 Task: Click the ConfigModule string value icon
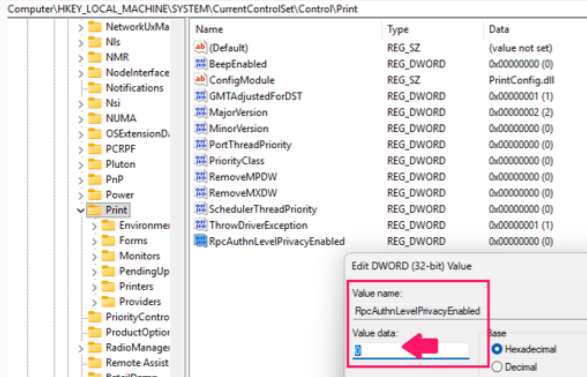pyautogui.click(x=200, y=80)
